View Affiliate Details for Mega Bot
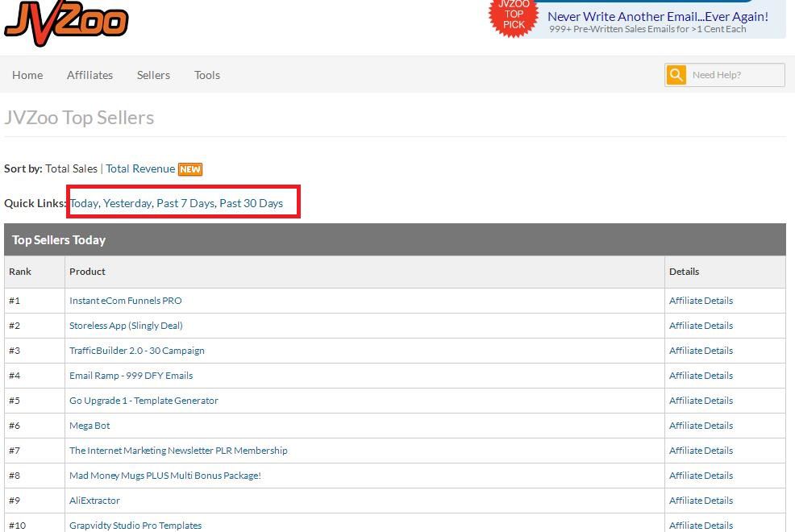 (x=701, y=426)
